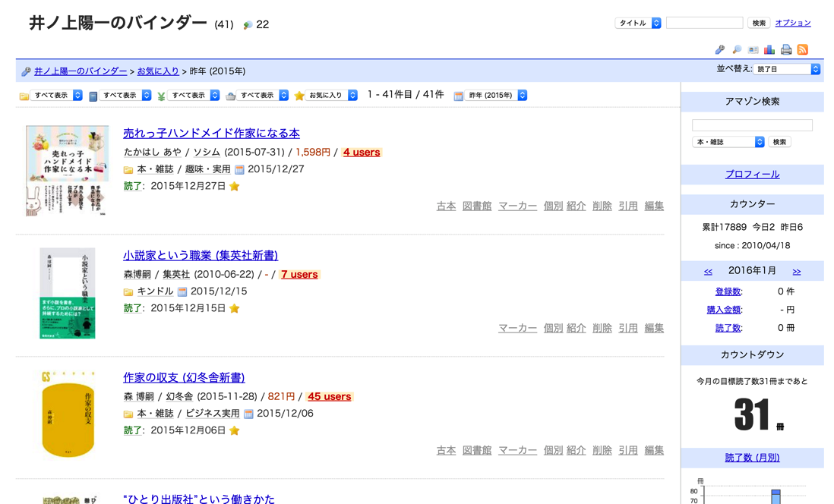Click the top search text field
Viewport: 834px width, 504px height.
[704, 23]
